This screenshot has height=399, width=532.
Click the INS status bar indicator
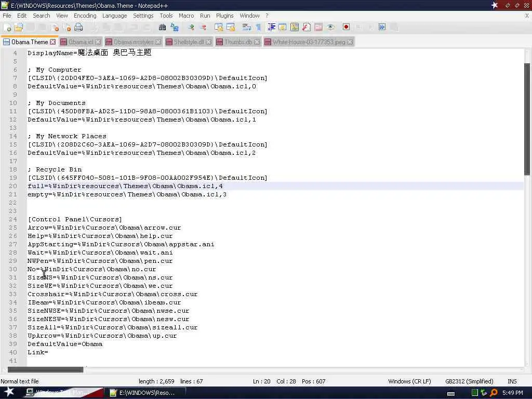[512, 381]
